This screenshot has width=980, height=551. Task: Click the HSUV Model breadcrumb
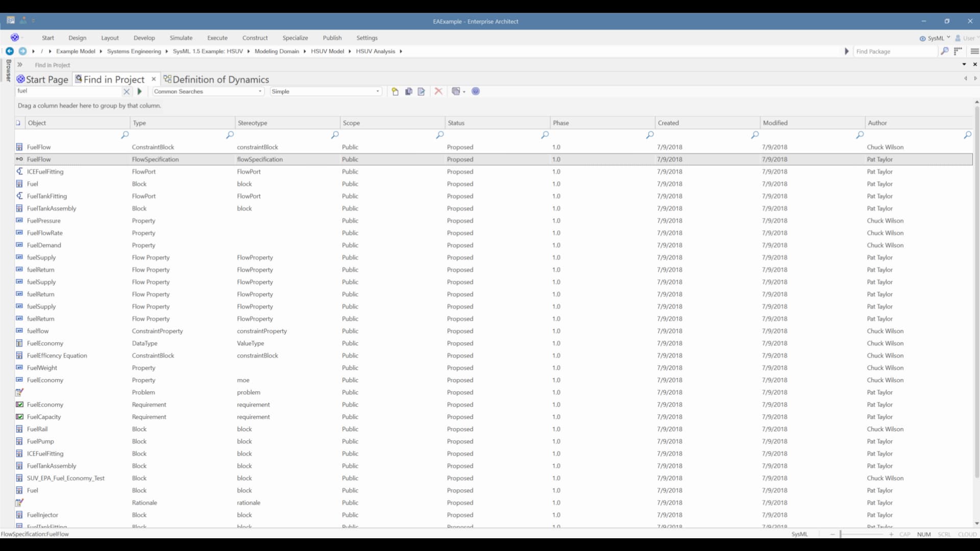327,51
